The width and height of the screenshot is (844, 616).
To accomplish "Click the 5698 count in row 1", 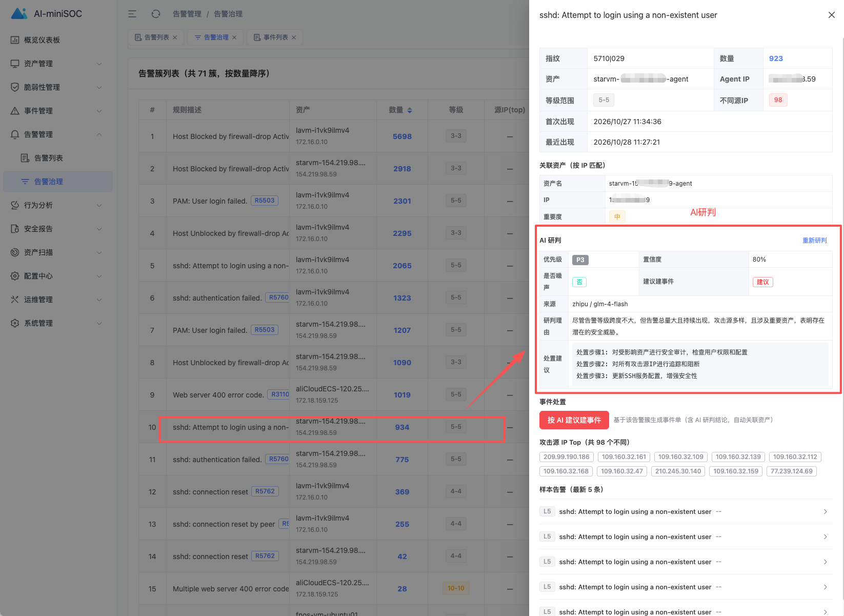I will coord(402,136).
